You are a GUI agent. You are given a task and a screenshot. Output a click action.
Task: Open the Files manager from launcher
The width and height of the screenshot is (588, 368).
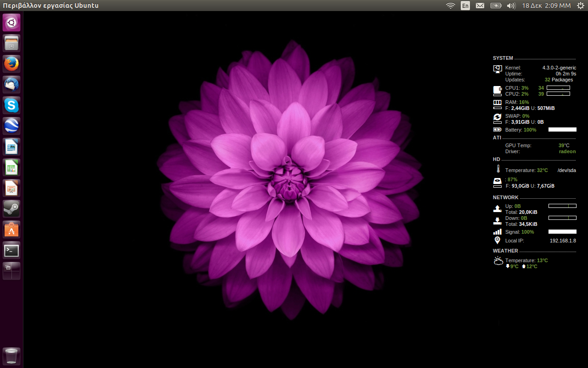(11, 43)
